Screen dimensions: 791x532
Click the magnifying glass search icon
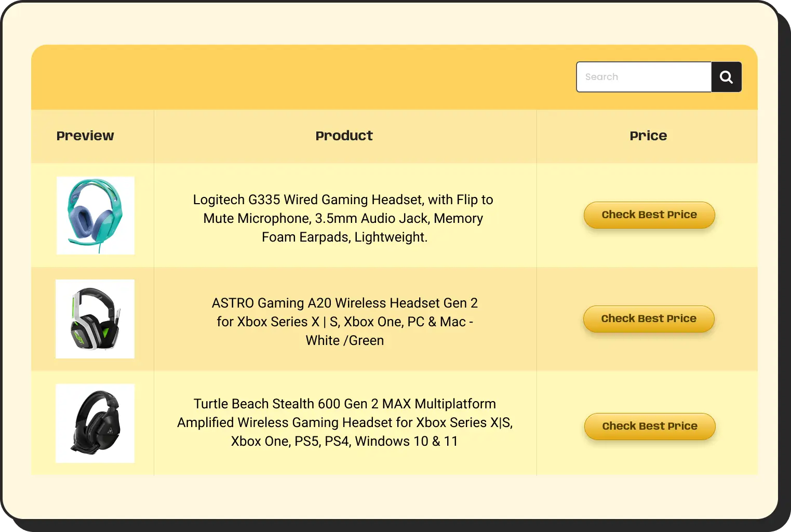pyautogui.click(x=726, y=77)
